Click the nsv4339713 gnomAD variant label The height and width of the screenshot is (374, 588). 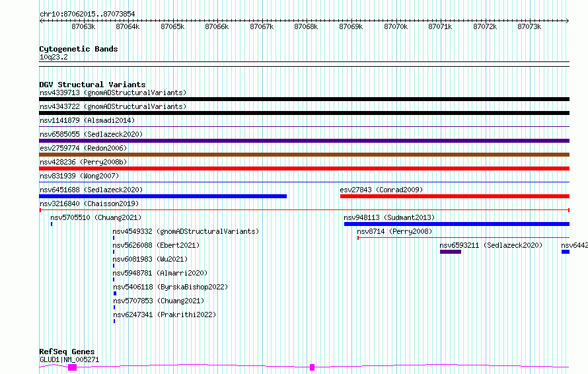click(x=112, y=93)
